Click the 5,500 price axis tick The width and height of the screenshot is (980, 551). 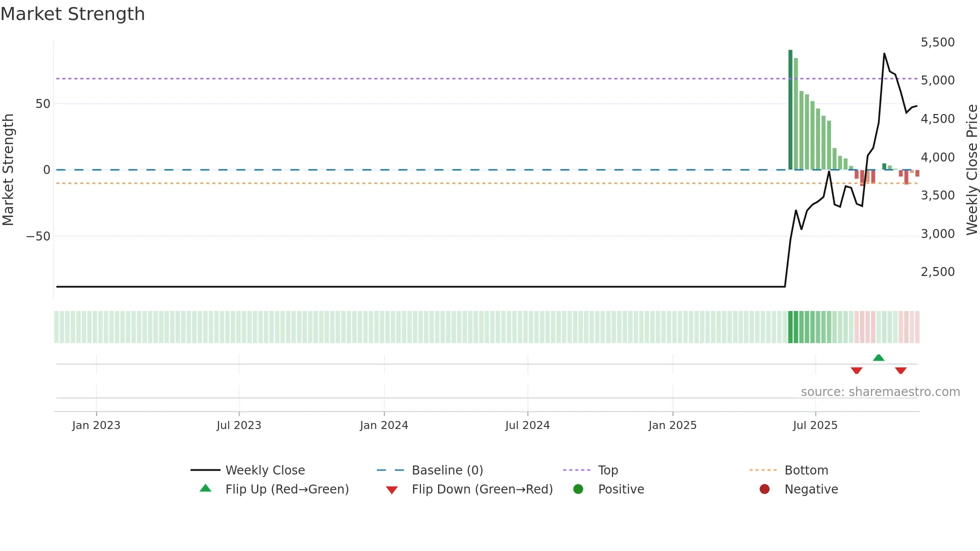tap(938, 42)
